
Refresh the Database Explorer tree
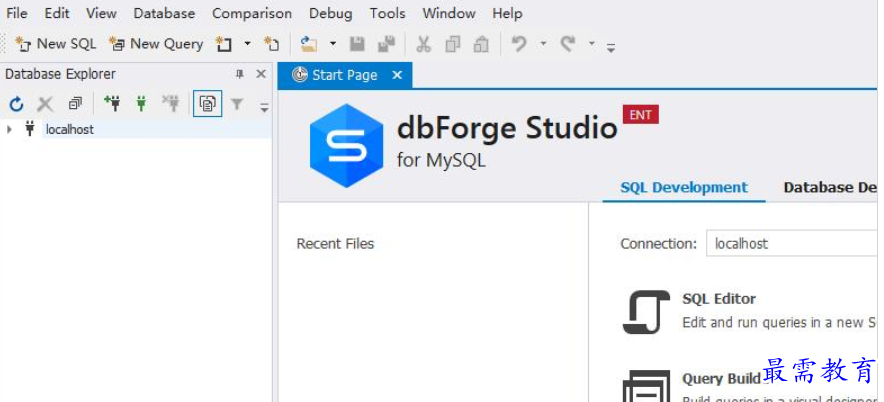coord(16,104)
